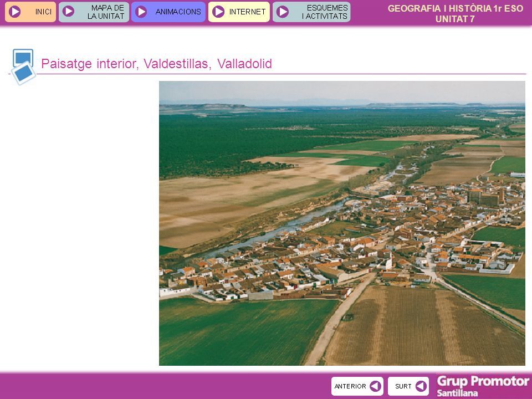Click the play arrow beside INTERNET
The height and width of the screenshot is (399, 532).
point(218,12)
